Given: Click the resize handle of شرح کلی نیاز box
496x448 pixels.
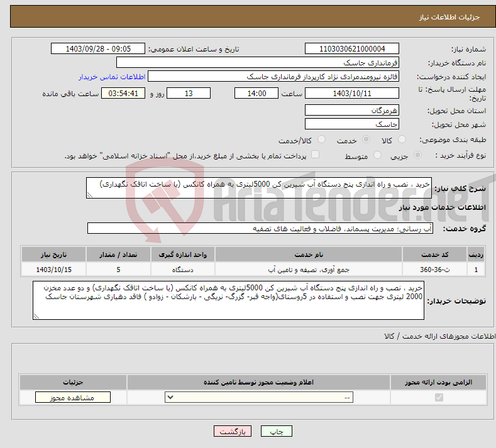Looking at the screenshot, I should 90,195.
